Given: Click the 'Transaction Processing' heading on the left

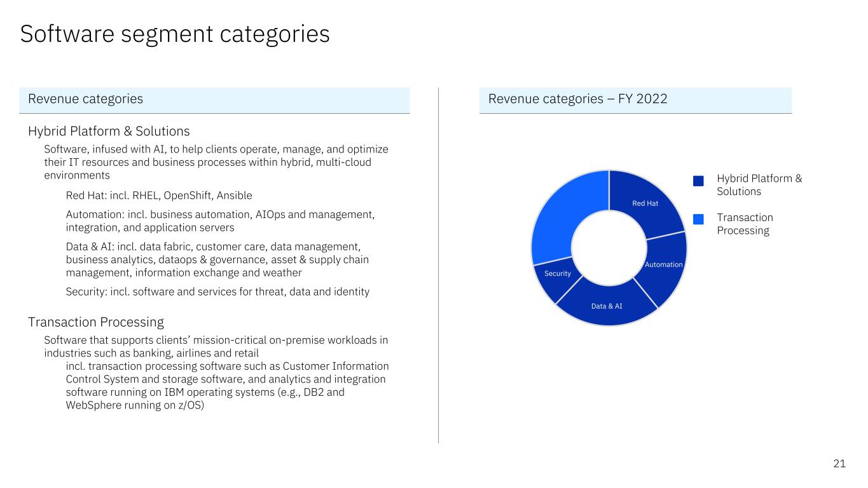Looking at the screenshot, I should tap(96, 322).
